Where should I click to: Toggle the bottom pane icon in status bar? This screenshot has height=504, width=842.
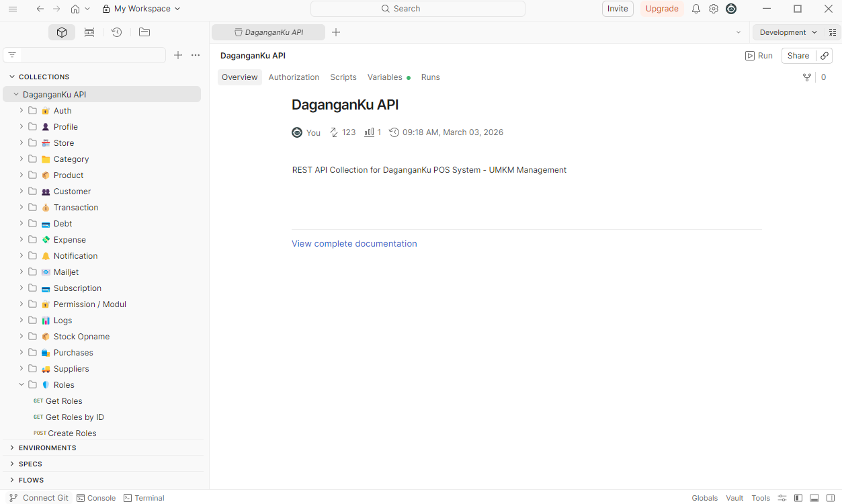(x=814, y=498)
